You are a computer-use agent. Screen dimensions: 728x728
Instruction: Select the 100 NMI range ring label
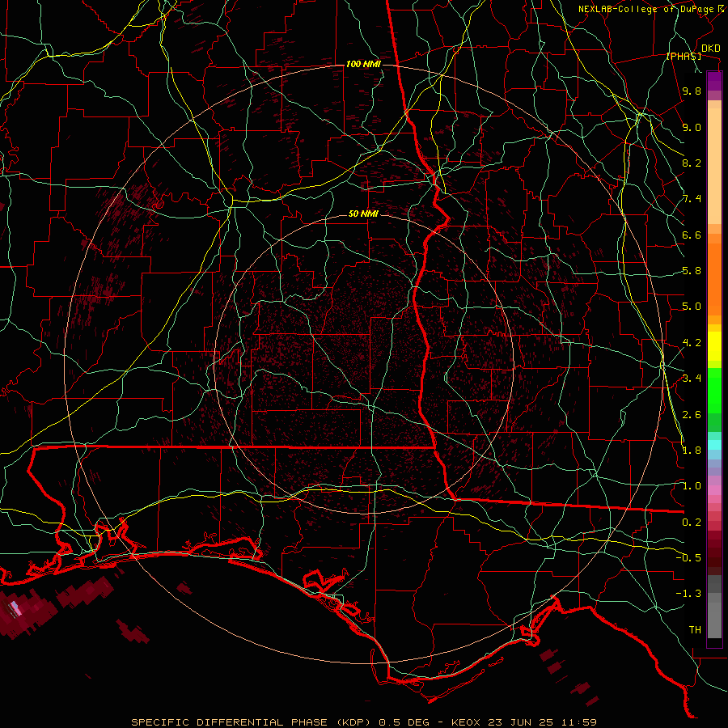tap(363, 64)
